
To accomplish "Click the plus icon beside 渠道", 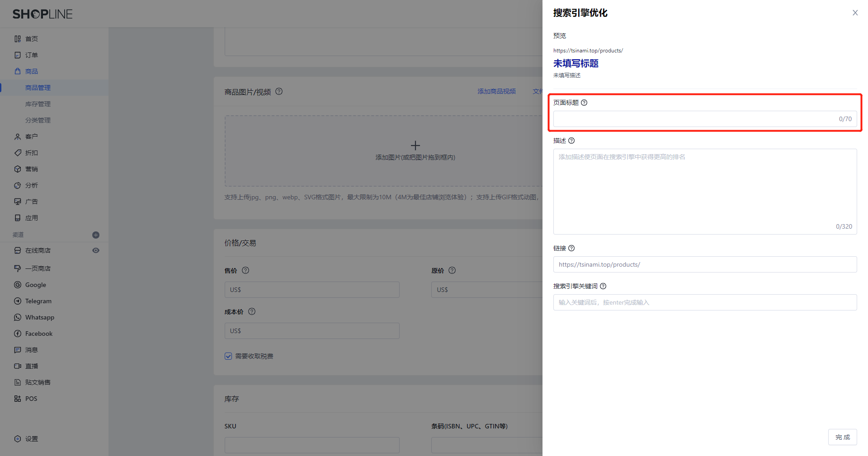I will (96, 235).
